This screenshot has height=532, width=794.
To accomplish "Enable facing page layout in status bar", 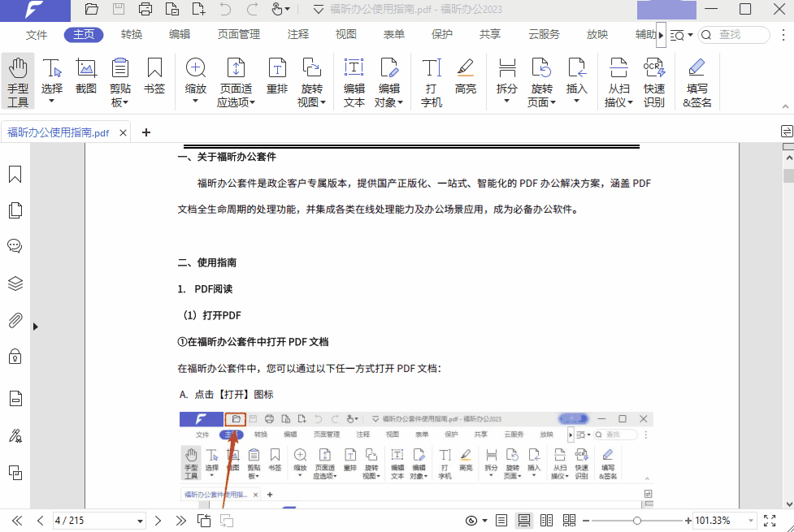I will 546,521.
